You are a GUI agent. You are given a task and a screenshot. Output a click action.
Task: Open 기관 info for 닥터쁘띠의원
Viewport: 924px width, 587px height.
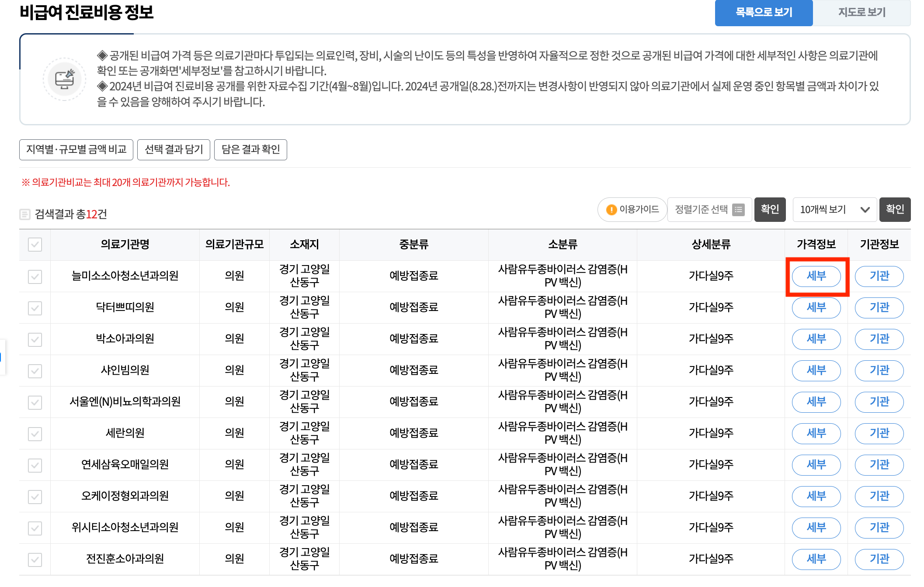(x=879, y=308)
